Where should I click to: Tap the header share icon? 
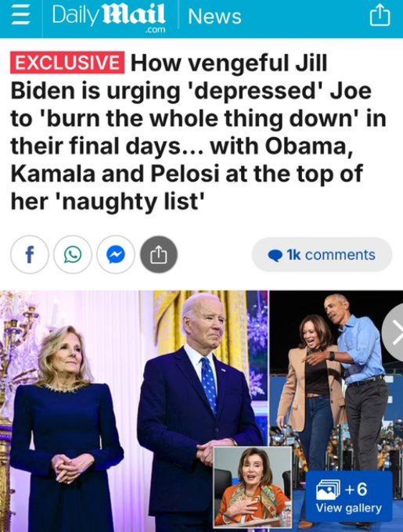(380, 16)
